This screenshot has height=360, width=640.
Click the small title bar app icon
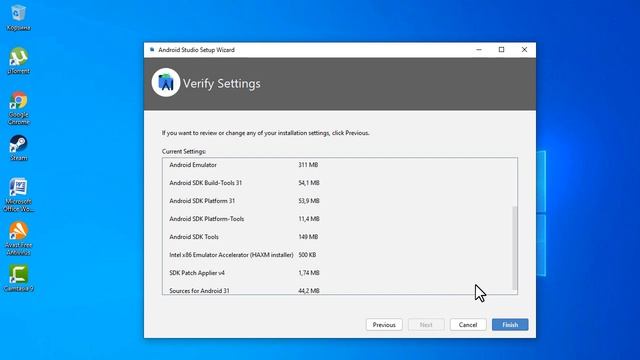click(x=152, y=50)
